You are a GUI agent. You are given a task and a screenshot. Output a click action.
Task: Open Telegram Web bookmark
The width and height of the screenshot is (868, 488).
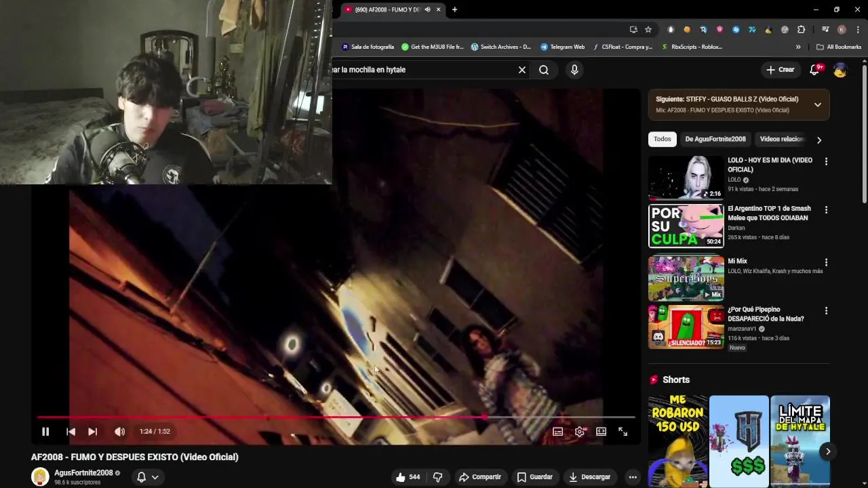point(563,47)
